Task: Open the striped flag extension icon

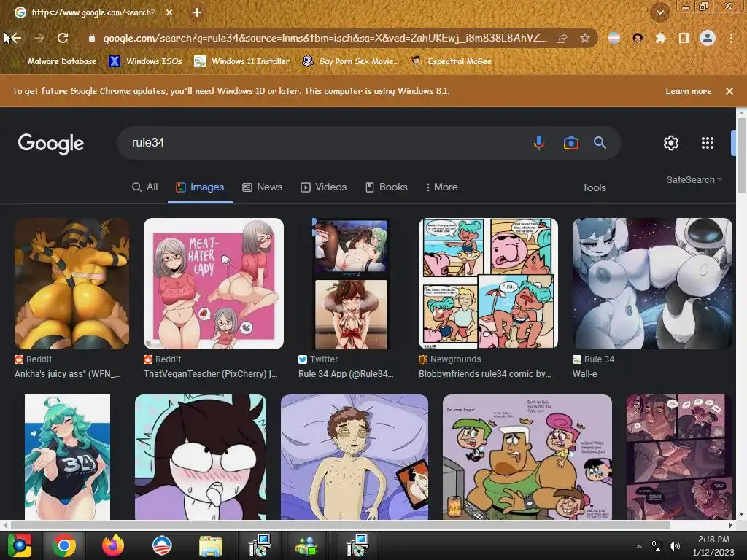Action: pyautogui.click(x=614, y=38)
